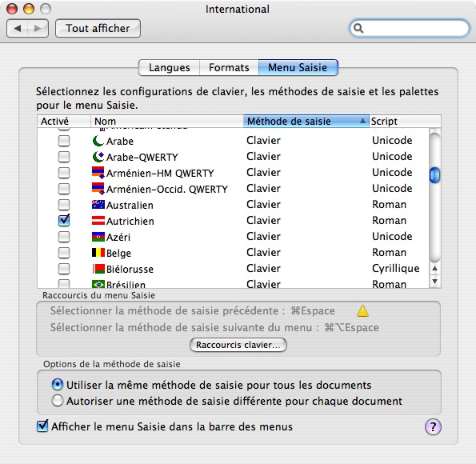Click the yellow shortcut conflict warning icon

[362, 311]
